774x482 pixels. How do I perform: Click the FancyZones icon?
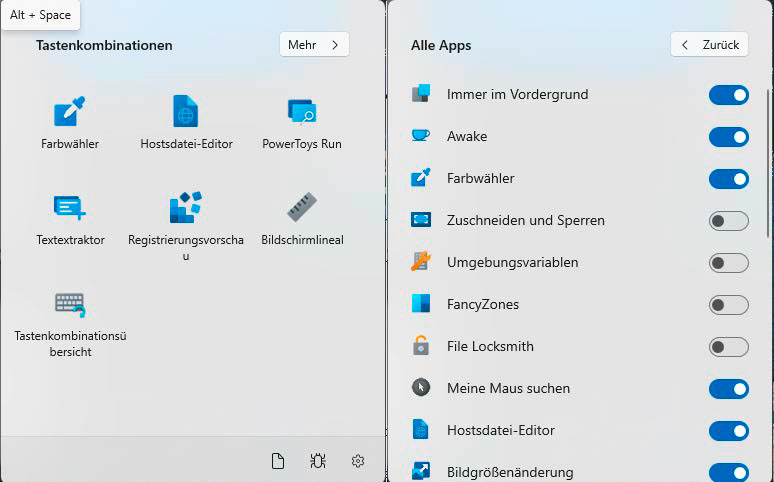(x=421, y=303)
